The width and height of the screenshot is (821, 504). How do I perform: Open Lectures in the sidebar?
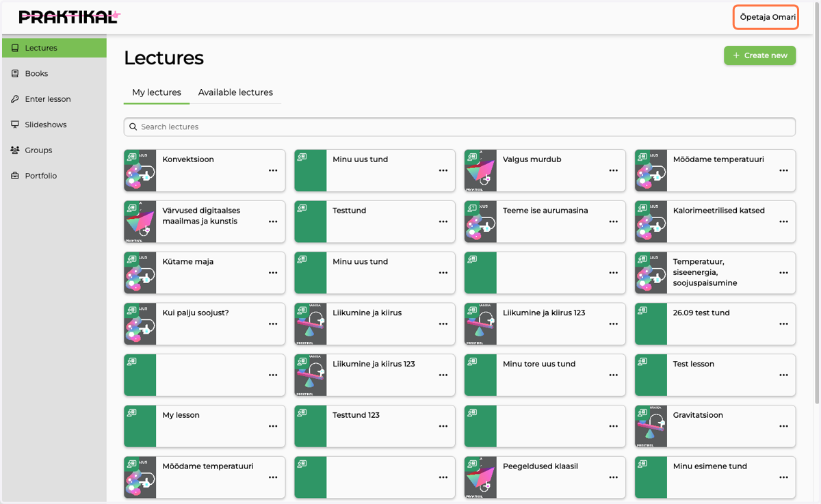tap(54, 48)
